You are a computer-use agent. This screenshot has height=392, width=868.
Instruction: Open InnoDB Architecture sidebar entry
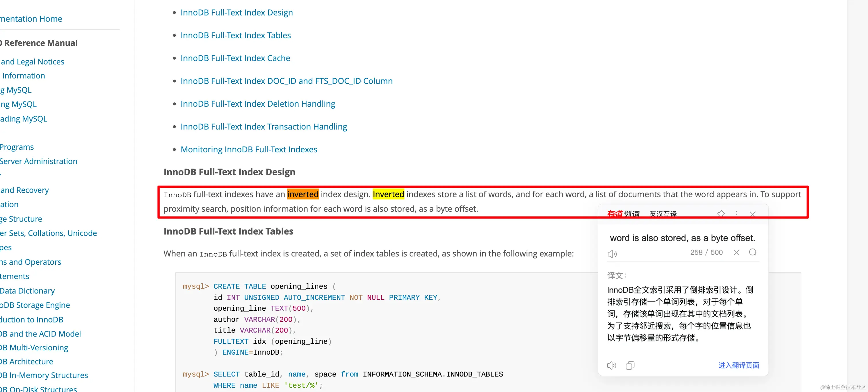pos(27,362)
